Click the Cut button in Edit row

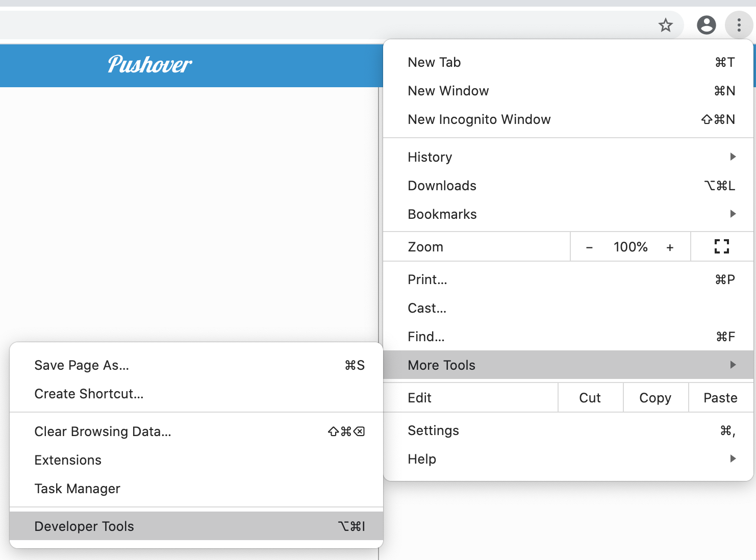tap(590, 398)
